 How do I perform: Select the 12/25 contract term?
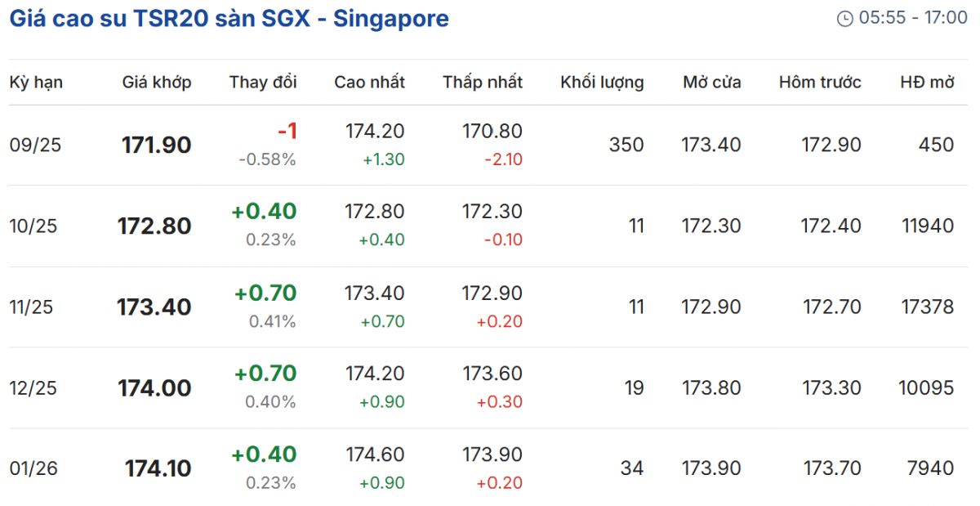click(x=33, y=388)
